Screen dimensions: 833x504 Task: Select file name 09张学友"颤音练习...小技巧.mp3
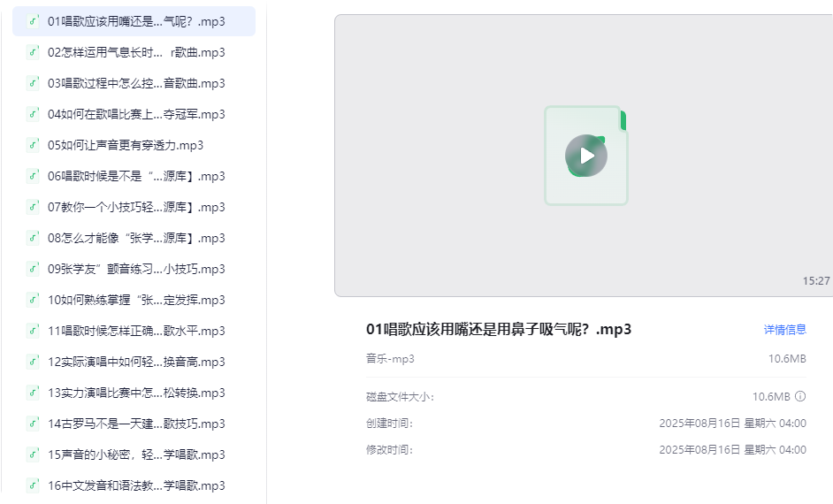click(136, 269)
